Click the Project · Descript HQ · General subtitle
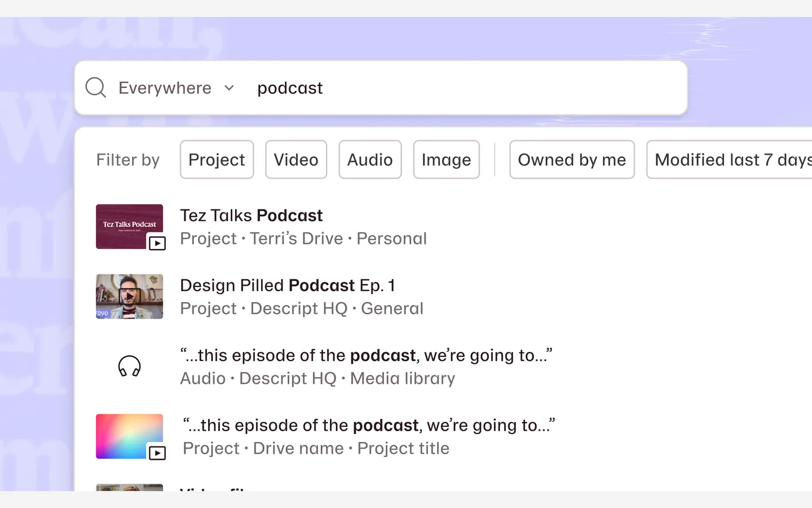The width and height of the screenshot is (812, 508). pos(302,309)
